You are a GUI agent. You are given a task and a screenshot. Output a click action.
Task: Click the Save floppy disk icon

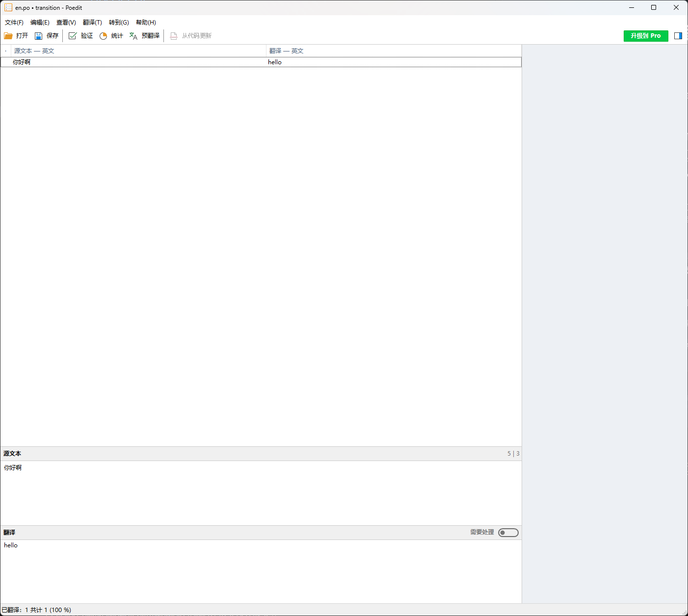pyautogui.click(x=38, y=36)
